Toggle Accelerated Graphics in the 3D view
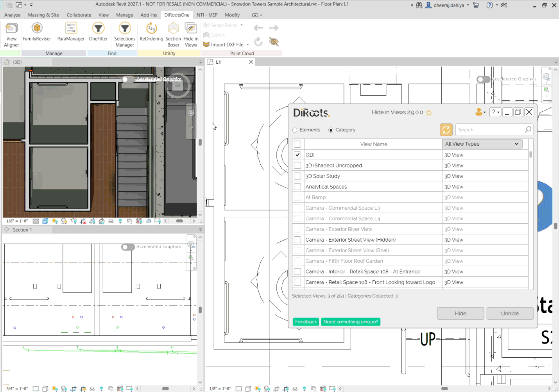The height and width of the screenshot is (392, 559). tap(127, 79)
